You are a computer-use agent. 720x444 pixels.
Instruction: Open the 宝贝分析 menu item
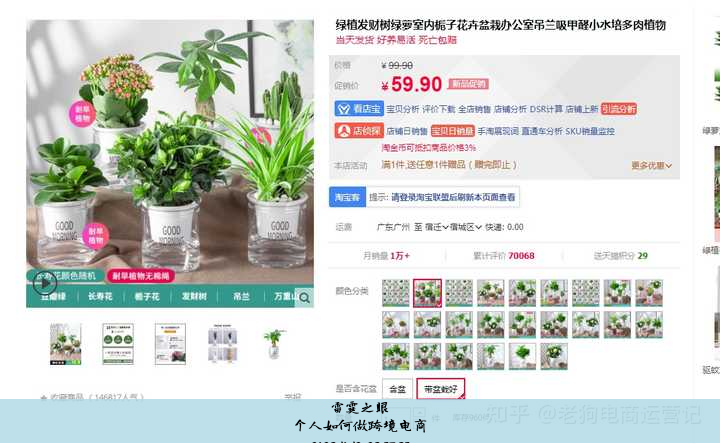click(402, 109)
